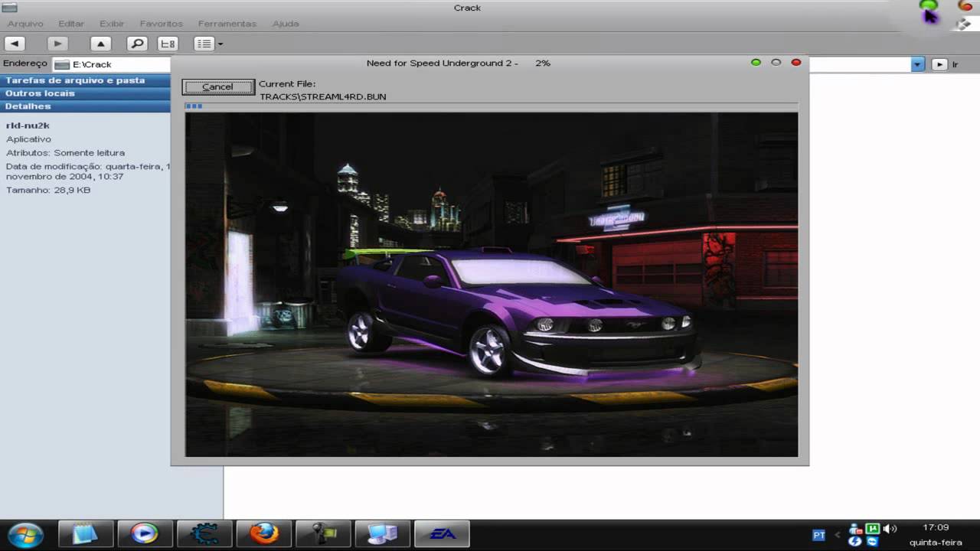This screenshot has width=980, height=551.
Task: Click the Windows flag logo in explorer
Action: [x=963, y=24]
